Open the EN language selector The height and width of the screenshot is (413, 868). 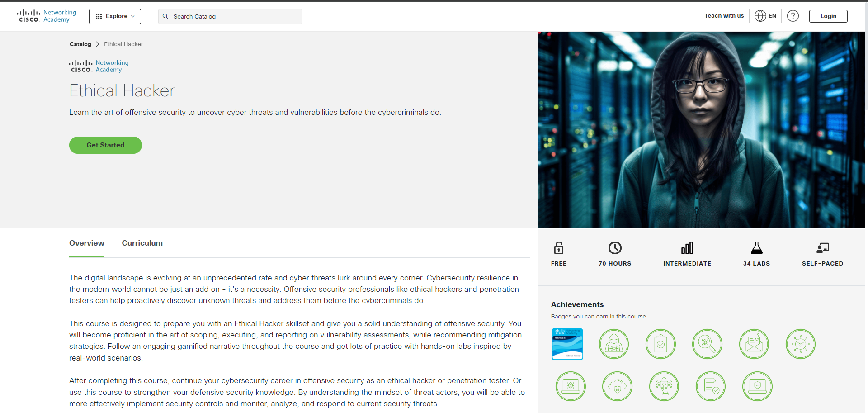pyautogui.click(x=765, y=16)
